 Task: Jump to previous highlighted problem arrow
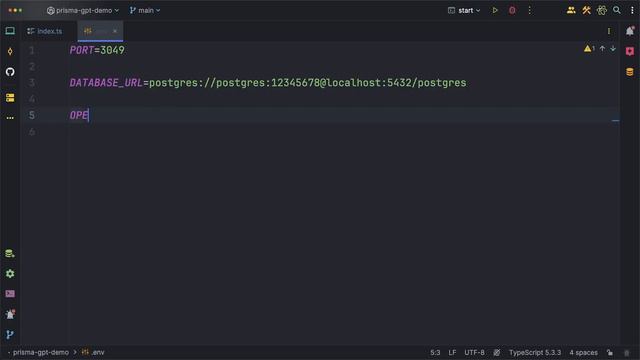[x=602, y=49]
